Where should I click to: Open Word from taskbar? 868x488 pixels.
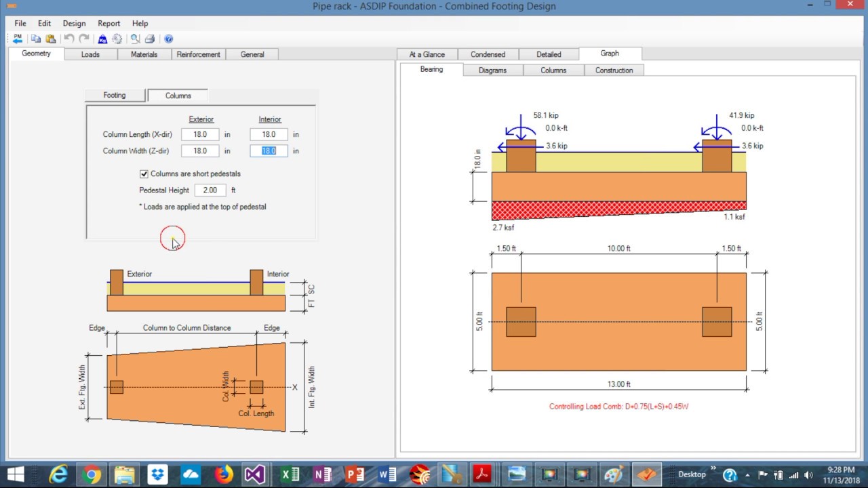(387, 474)
